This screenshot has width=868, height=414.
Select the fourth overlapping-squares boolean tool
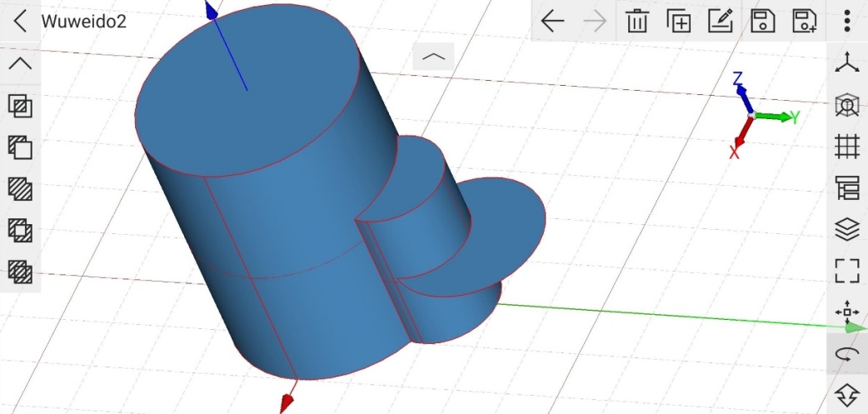tap(21, 231)
